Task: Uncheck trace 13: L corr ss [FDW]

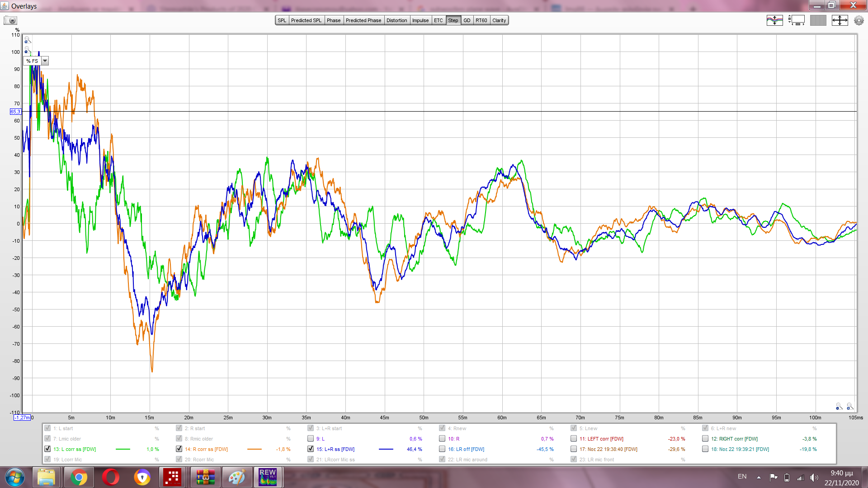Action: (47, 449)
